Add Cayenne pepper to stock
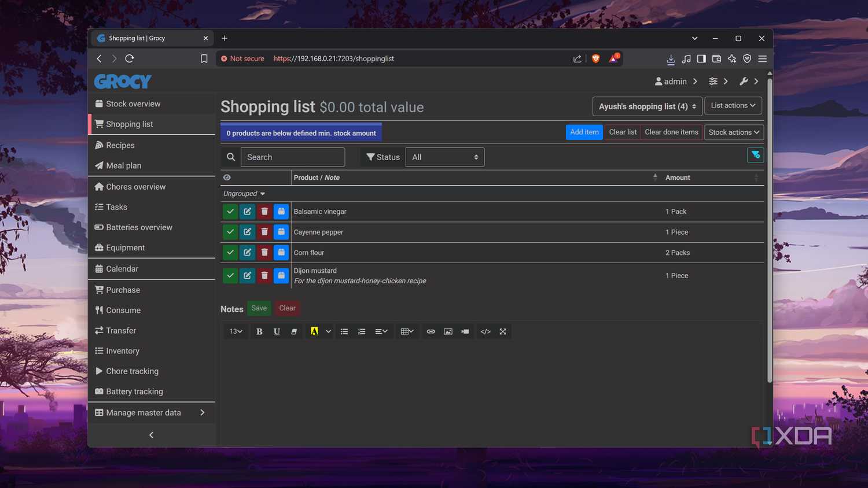This screenshot has height=488, width=868. (281, 232)
